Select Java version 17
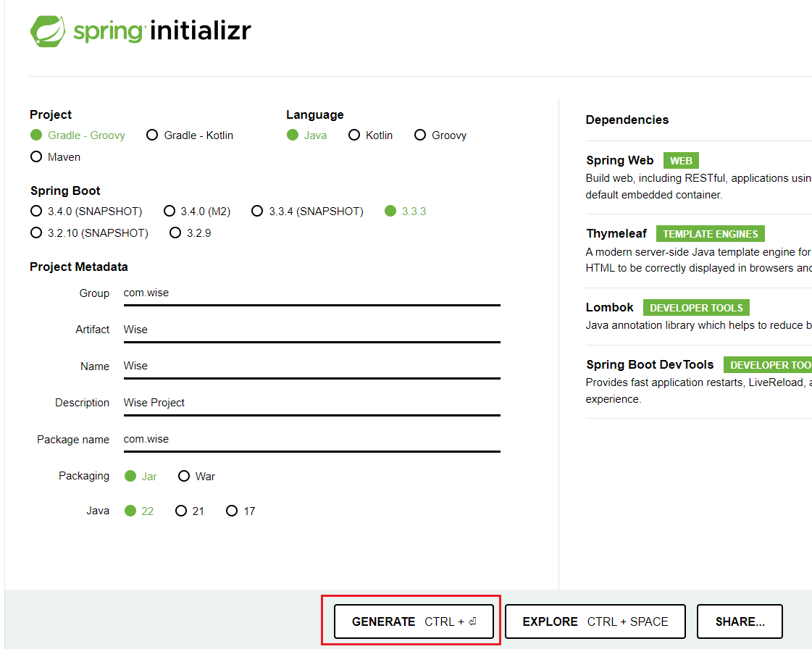812x649 pixels. [x=232, y=511]
